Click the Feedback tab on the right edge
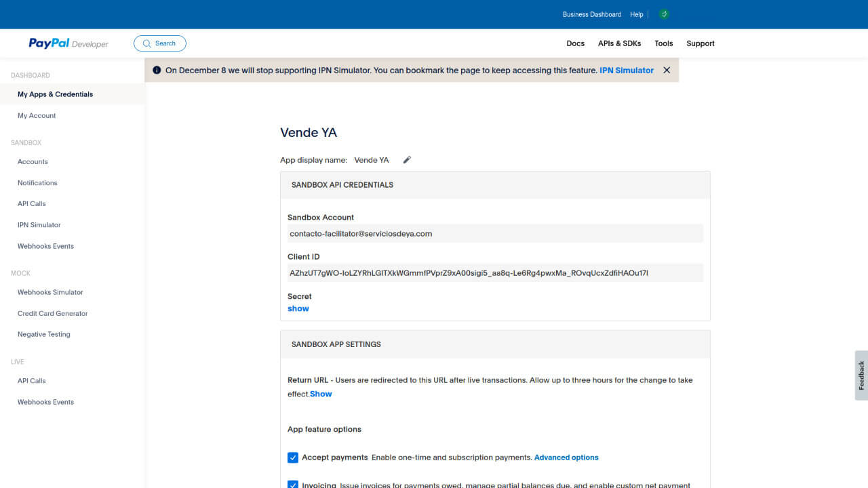The image size is (868, 488). (x=861, y=375)
